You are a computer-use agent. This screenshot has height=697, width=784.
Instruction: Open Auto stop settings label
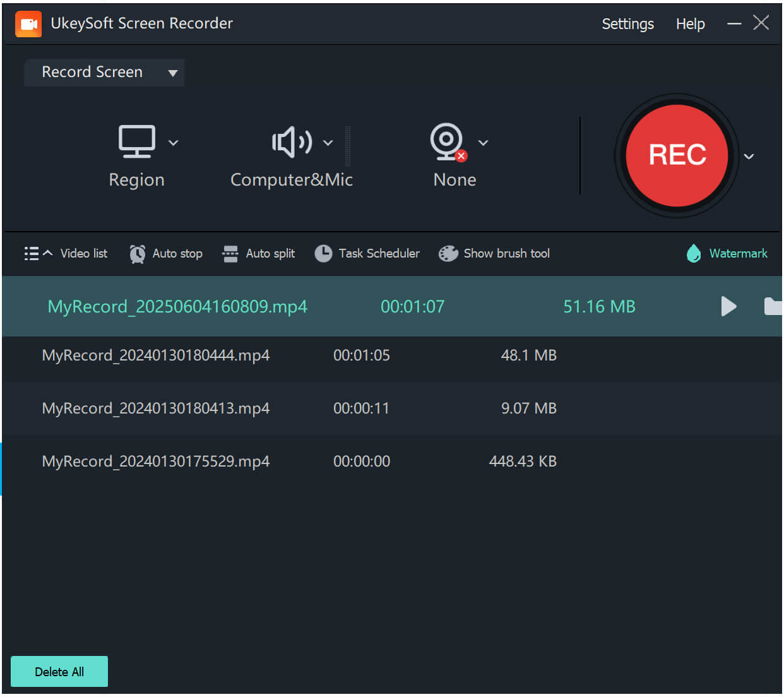click(177, 253)
